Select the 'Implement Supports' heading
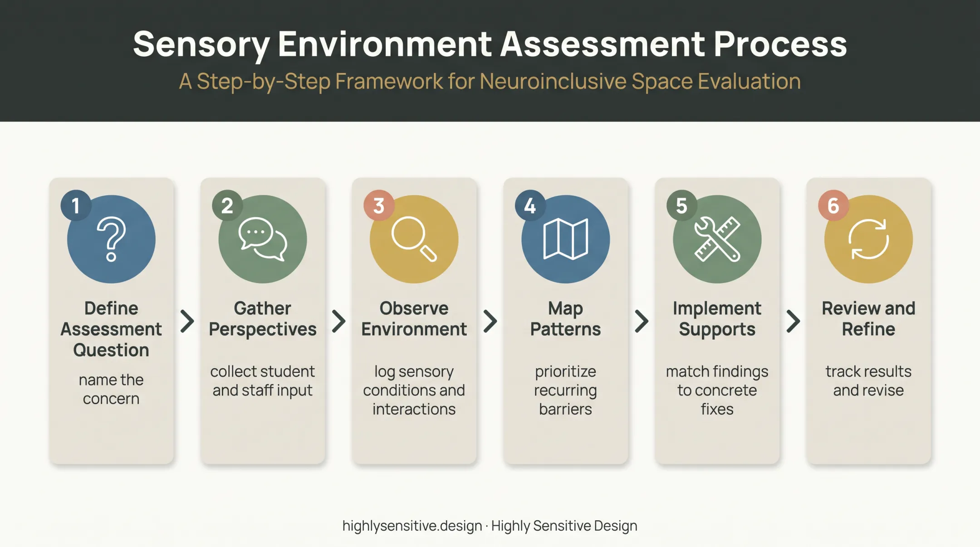 point(717,319)
